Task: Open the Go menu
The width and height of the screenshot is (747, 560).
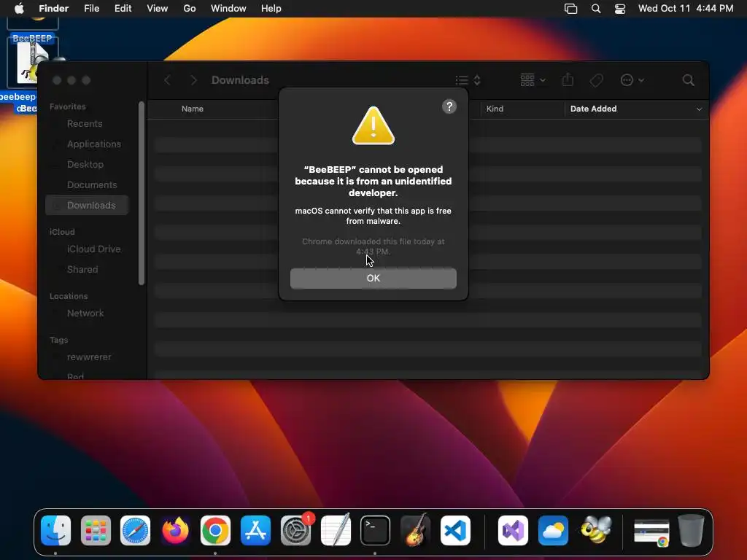Action: 190,9
